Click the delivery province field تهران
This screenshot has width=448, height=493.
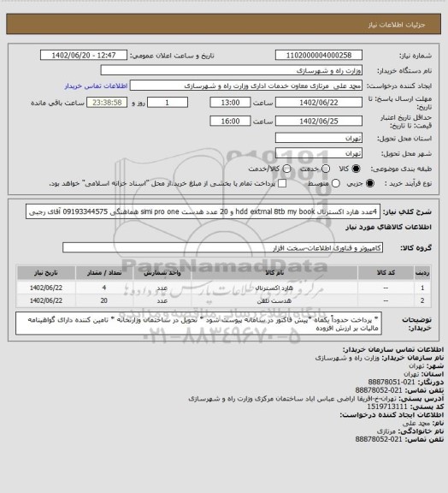(x=319, y=138)
